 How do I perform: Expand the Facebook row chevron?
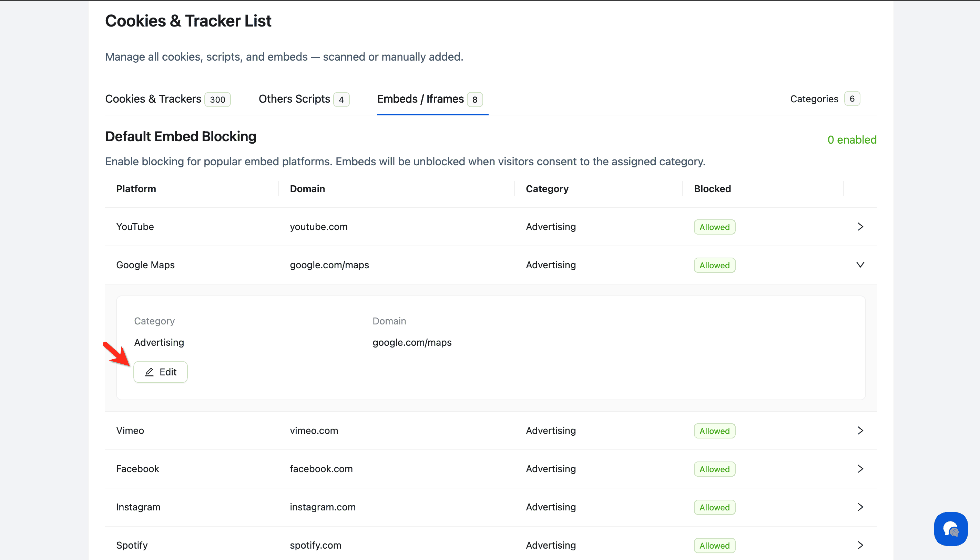click(x=860, y=469)
